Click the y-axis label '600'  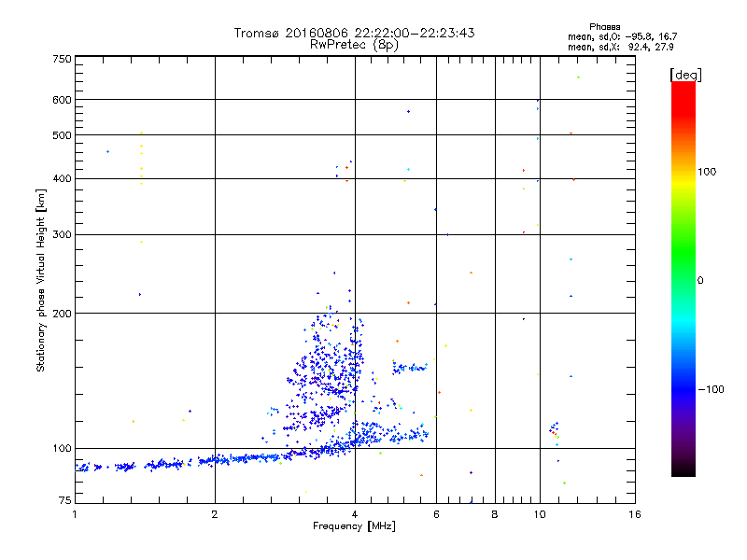[62, 100]
